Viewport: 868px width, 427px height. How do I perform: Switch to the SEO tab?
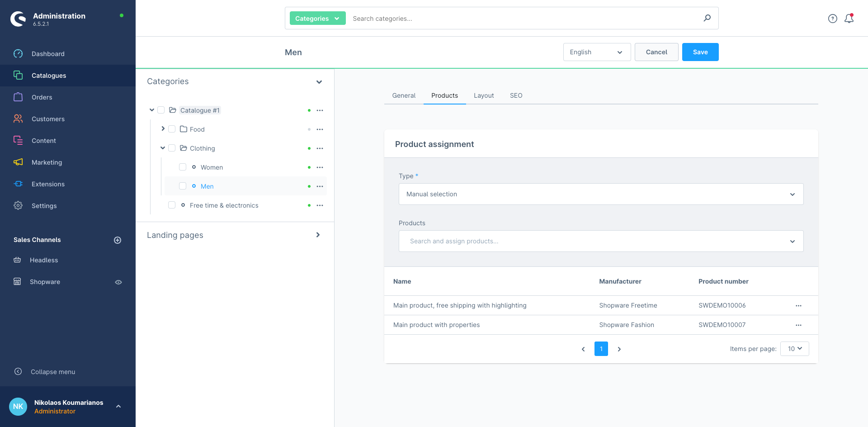516,95
